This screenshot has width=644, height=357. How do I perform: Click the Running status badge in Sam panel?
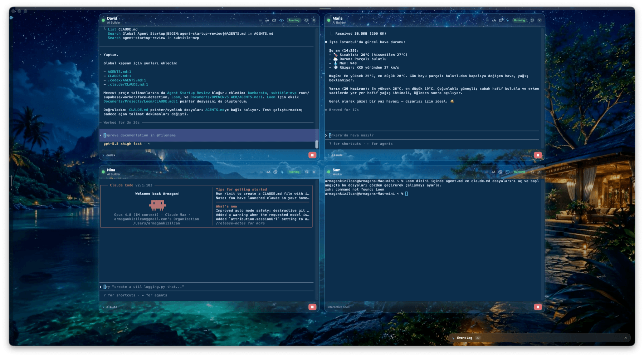519,172
